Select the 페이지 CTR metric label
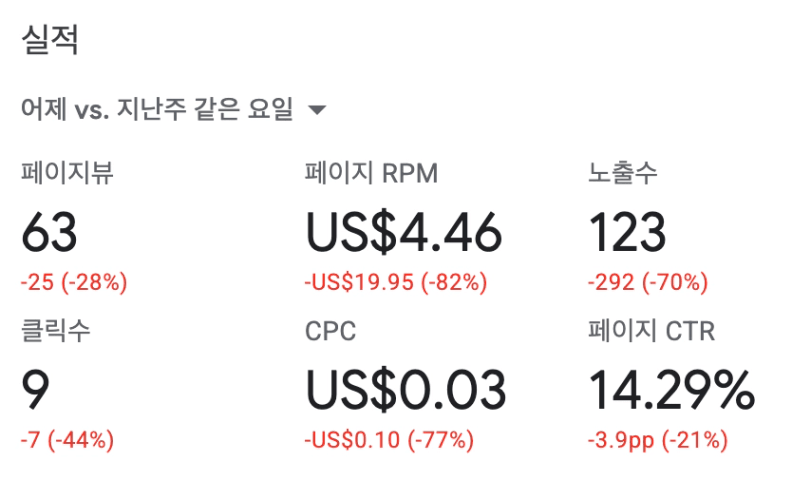Viewport: 792px width, 500px height. coord(651,331)
